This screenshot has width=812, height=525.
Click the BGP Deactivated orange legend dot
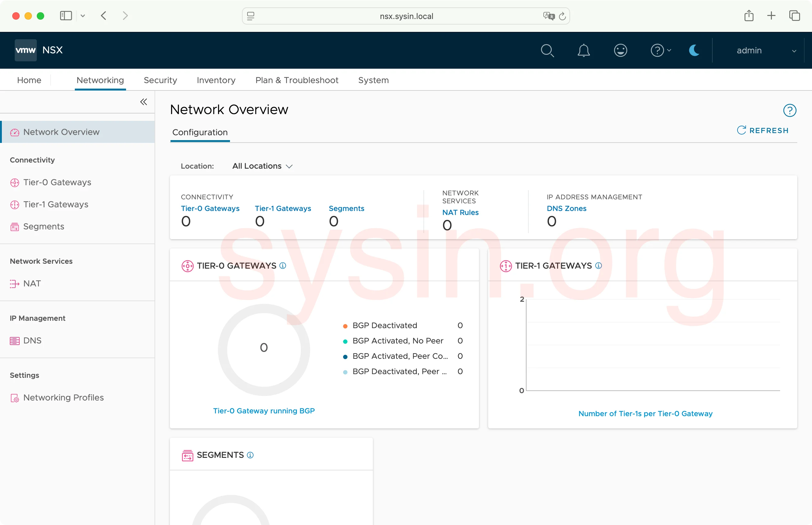tap(345, 326)
